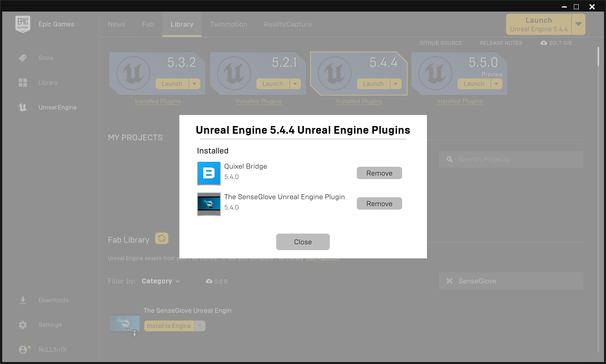Open the Install to Engine dropdown arrow
The image size is (606, 364).
tap(199, 326)
